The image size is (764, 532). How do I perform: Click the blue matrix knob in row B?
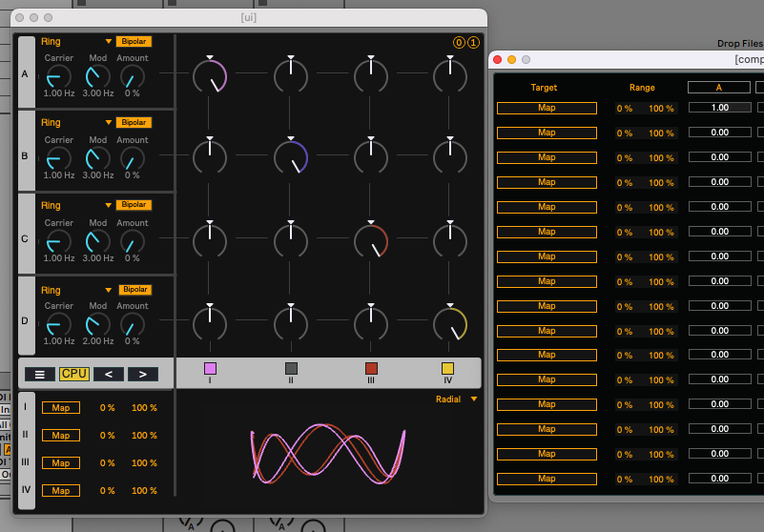[290, 156]
